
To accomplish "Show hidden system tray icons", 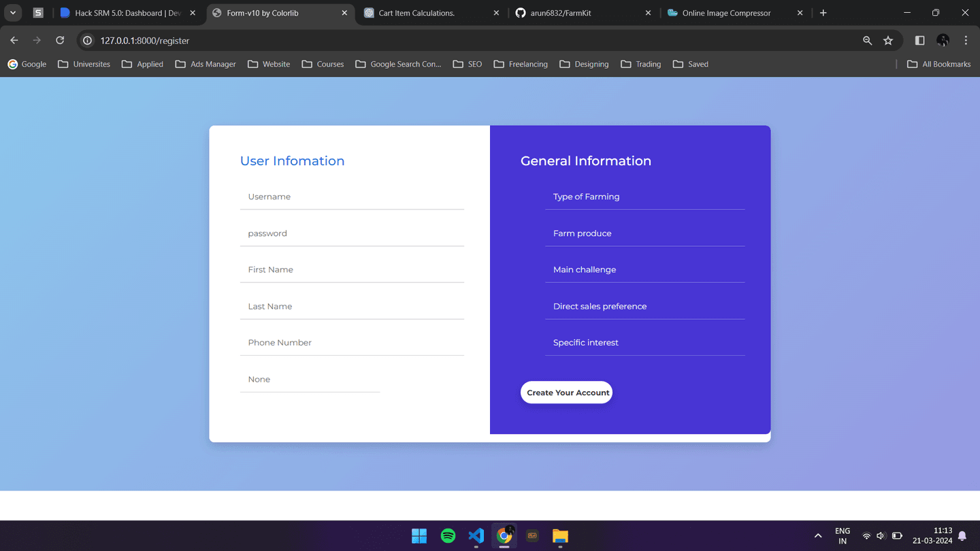I will click(818, 536).
